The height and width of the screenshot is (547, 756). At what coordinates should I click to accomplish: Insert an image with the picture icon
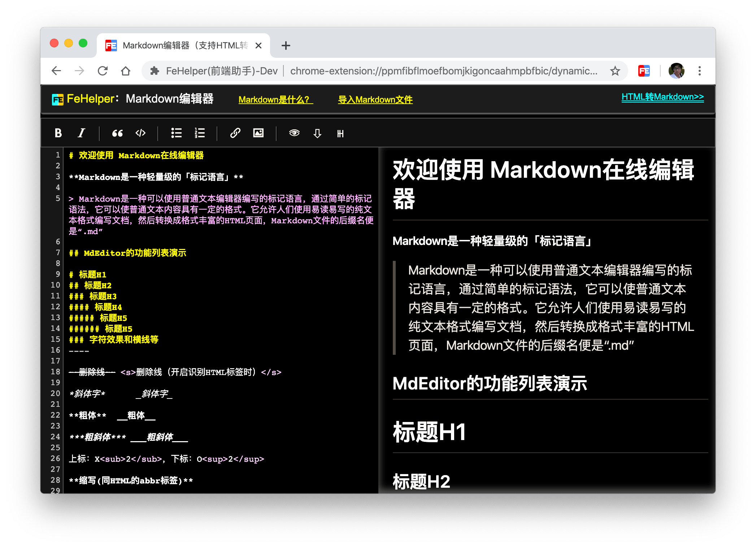[258, 133]
